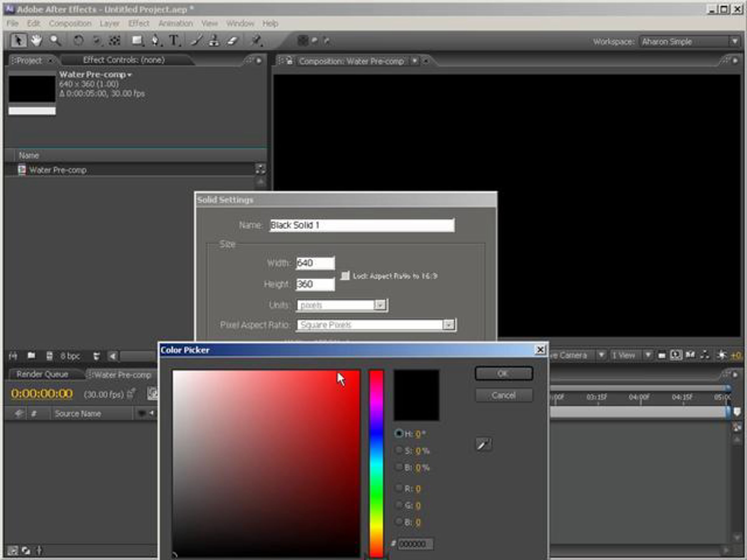
Task: Close the Color Picker with X button
Action: point(540,350)
